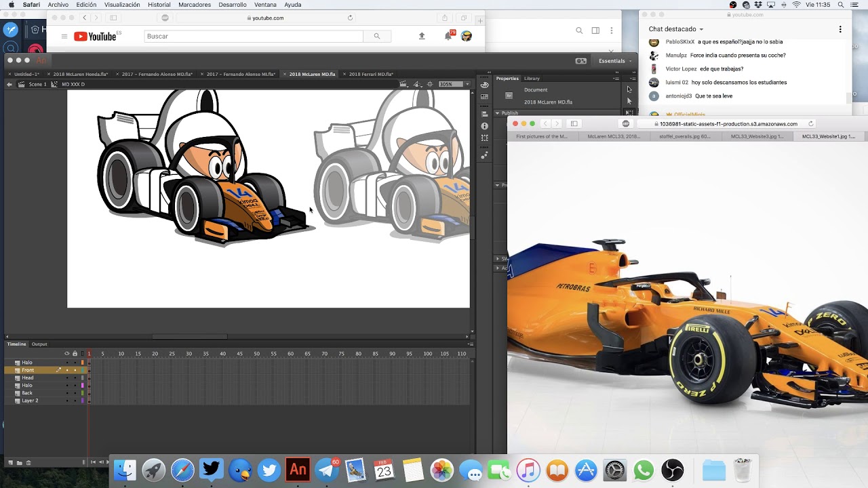Open chat three-dot options menu
This screenshot has width=868, height=488.
point(840,29)
